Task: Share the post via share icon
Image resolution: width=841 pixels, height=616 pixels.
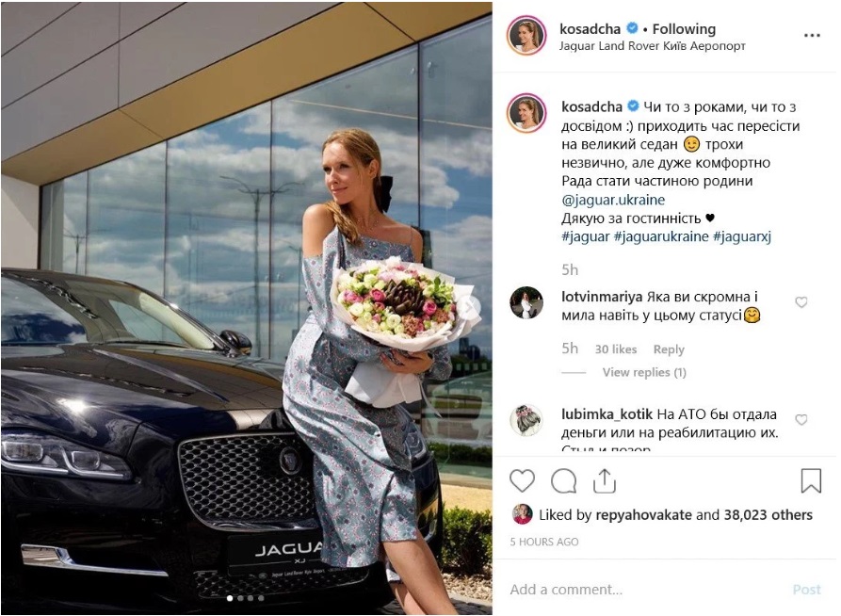Action: (x=605, y=480)
